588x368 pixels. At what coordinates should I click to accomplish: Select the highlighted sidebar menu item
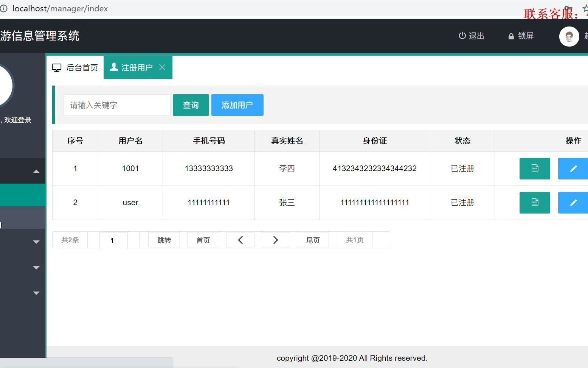pos(23,195)
